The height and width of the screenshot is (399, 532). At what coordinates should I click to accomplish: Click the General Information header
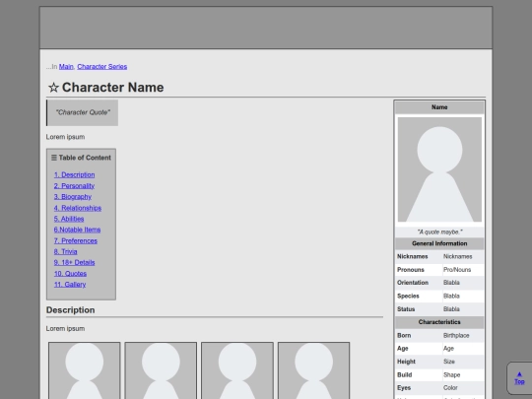click(439, 243)
